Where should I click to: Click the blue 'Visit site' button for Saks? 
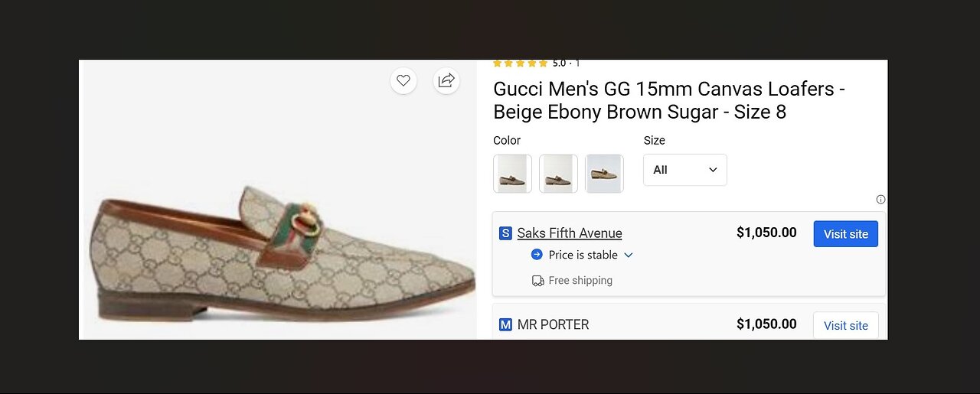coord(845,234)
